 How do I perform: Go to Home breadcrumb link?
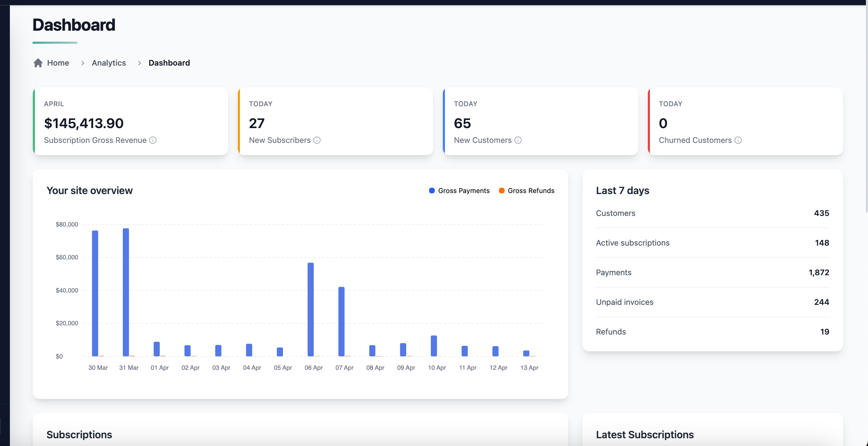click(x=58, y=63)
